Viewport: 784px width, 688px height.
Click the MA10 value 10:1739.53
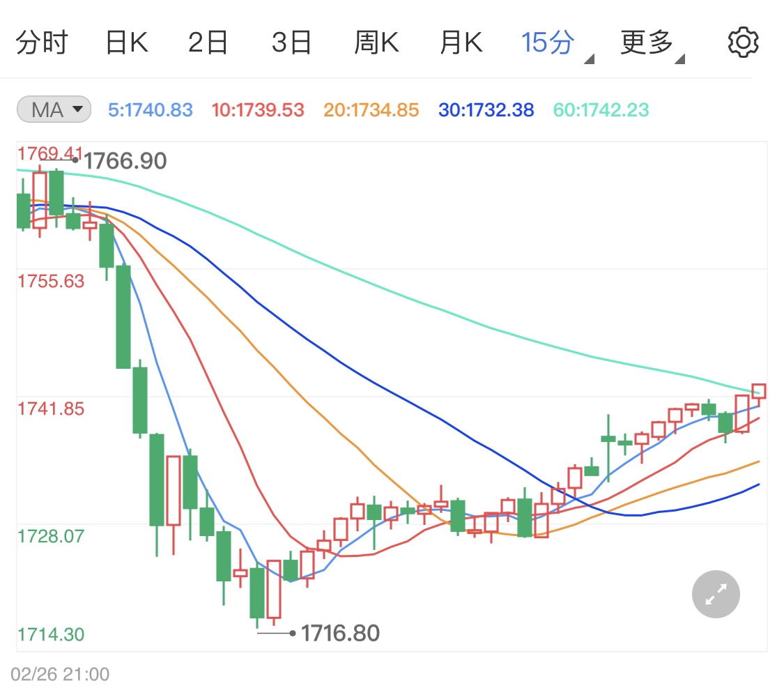pyautogui.click(x=258, y=110)
